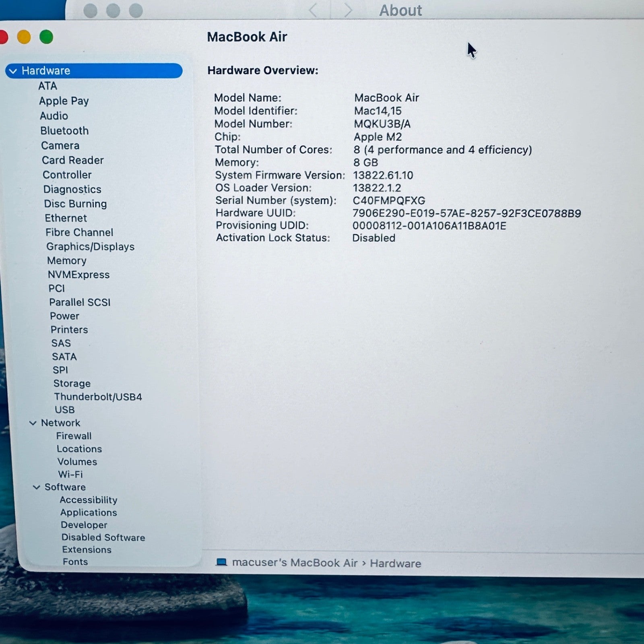This screenshot has width=644, height=644.
Task: Select USB in the sidebar
Action: 65,410
